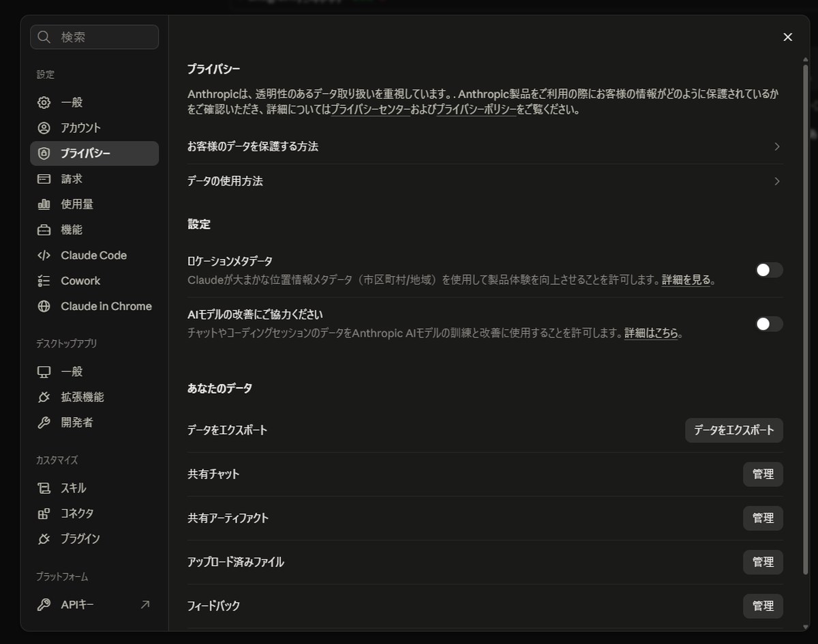The image size is (818, 644).
Task: Click the 検索 search input field
Action: tap(94, 37)
